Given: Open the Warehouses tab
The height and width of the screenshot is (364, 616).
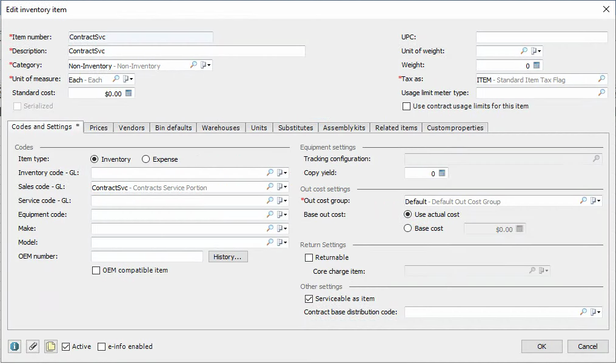Looking at the screenshot, I should pyautogui.click(x=221, y=128).
